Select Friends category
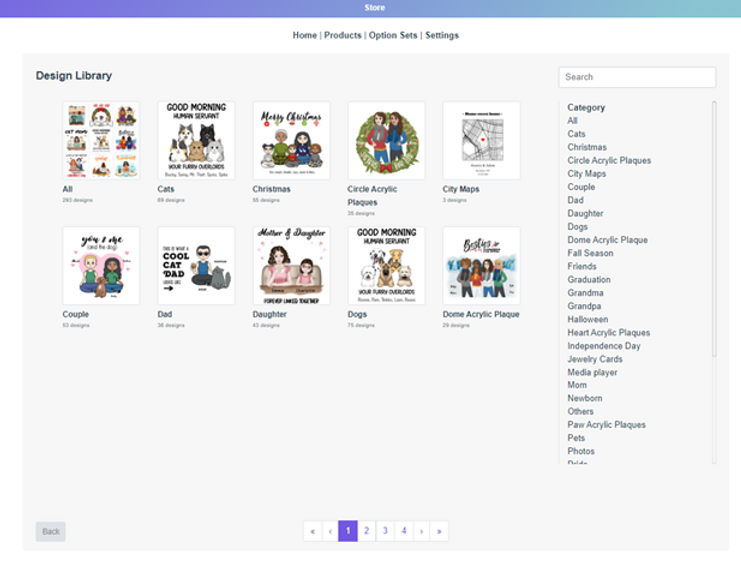This screenshot has height=563, width=741. pos(582,266)
